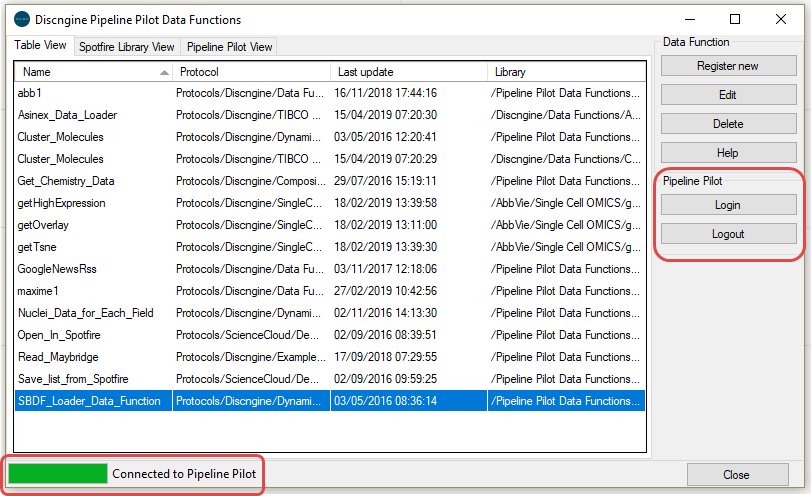Select the Open_In_Spotfire row

[330, 335]
